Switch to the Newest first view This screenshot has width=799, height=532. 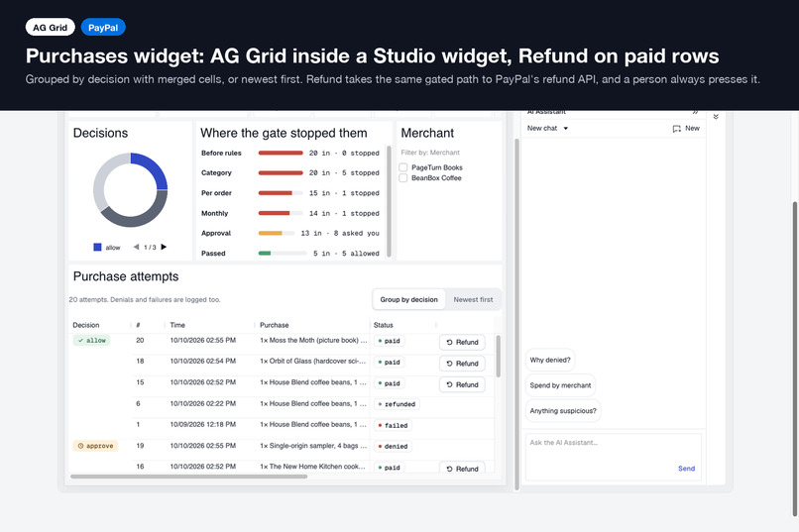pyautogui.click(x=473, y=299)
